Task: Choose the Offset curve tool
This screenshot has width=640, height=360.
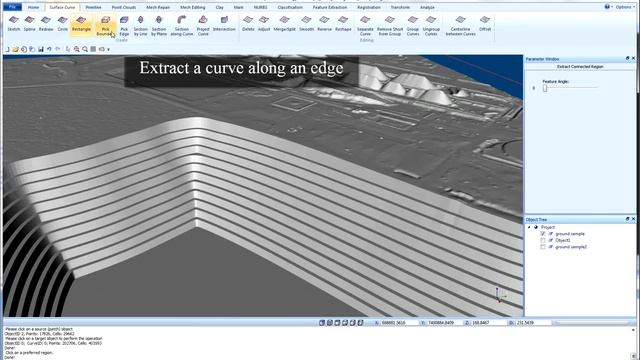Action: tap(485, 24)
